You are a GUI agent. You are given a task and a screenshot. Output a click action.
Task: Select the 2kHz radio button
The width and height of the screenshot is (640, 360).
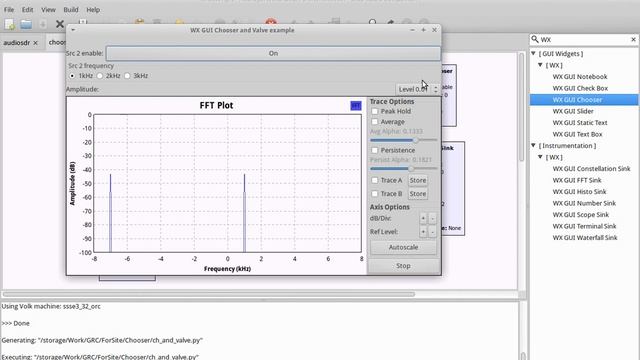[100, 76]
